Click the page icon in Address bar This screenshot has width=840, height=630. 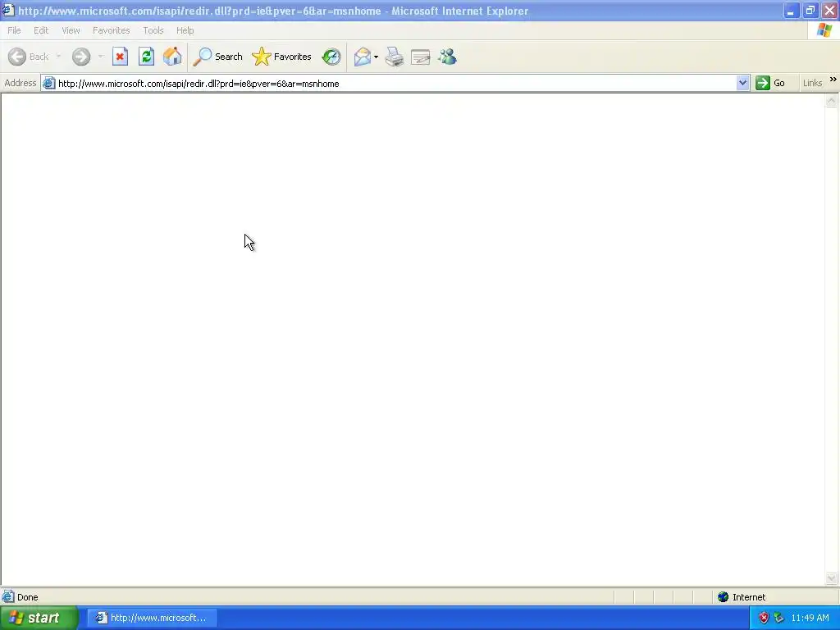pyautogui.click(x=48, y=83)
